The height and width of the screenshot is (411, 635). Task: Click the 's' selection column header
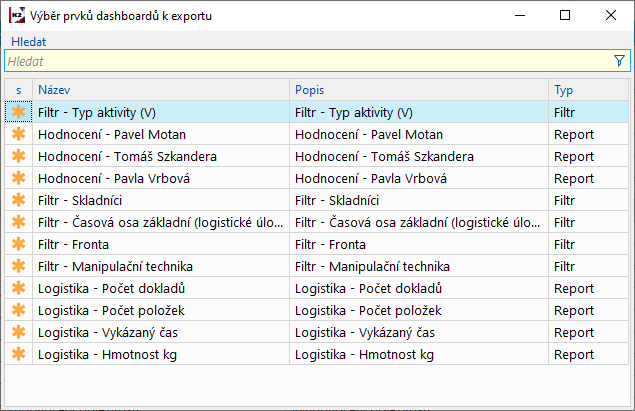pos(18,90)
